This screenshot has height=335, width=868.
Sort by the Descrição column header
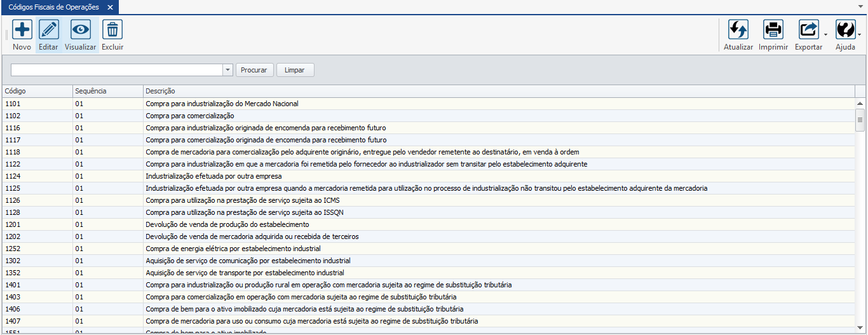pos(498,92)
